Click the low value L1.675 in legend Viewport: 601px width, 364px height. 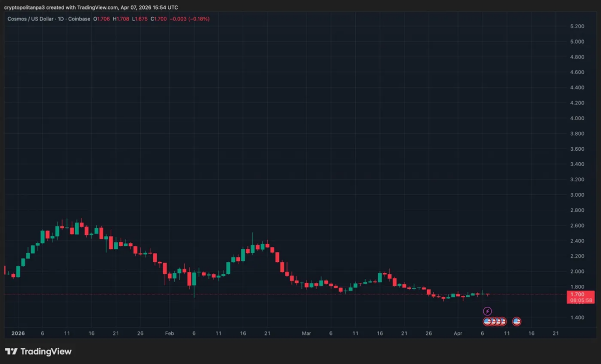coord(139,19)
